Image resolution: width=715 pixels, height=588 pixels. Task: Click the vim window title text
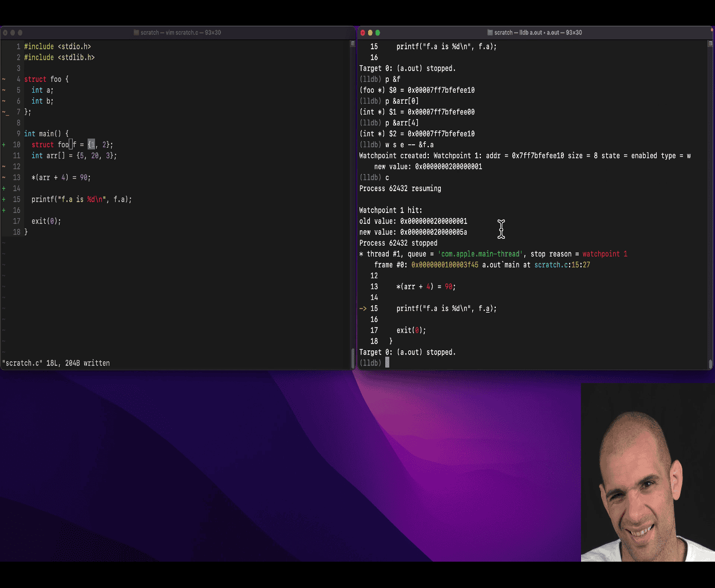tap(181, 33)
